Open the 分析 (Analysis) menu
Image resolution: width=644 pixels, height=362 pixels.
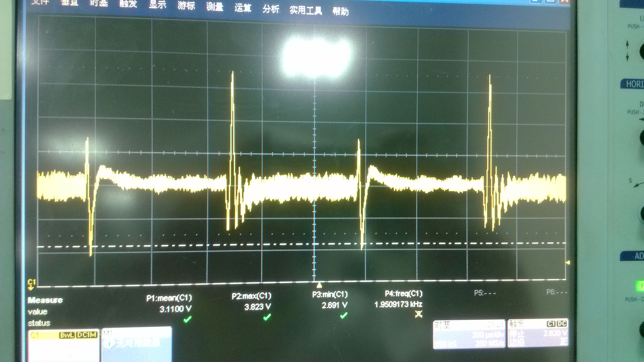point(271,9)
